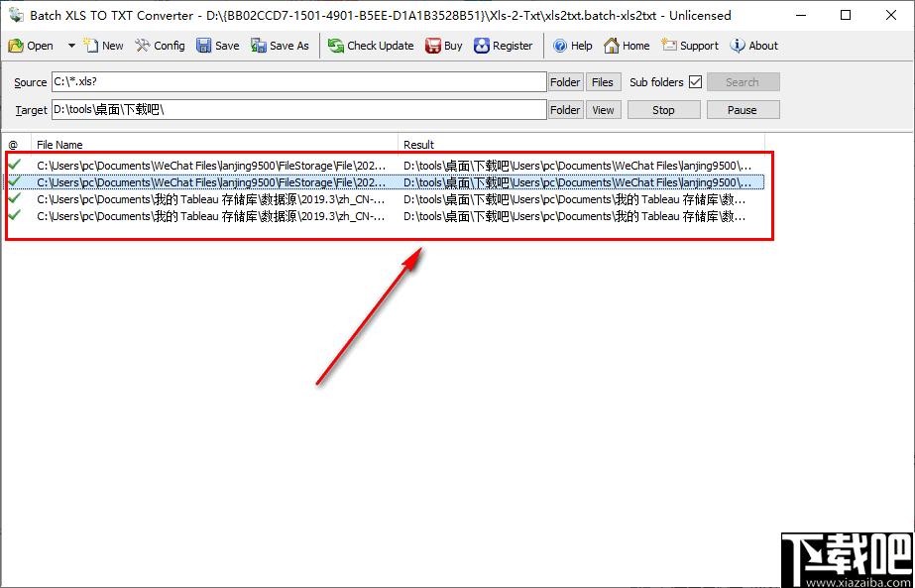
Task: Go to Home page icon
Action: (x=611, y=46)
